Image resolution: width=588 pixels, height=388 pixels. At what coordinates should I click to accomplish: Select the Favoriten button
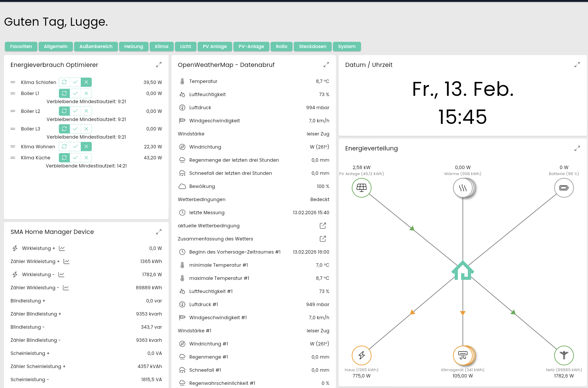21,46
